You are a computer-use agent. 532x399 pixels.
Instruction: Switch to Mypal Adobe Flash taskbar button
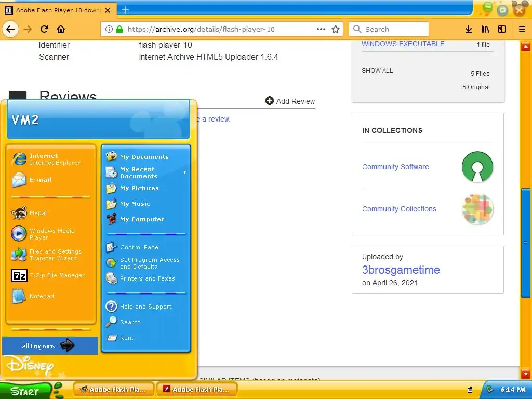[114, 390]
